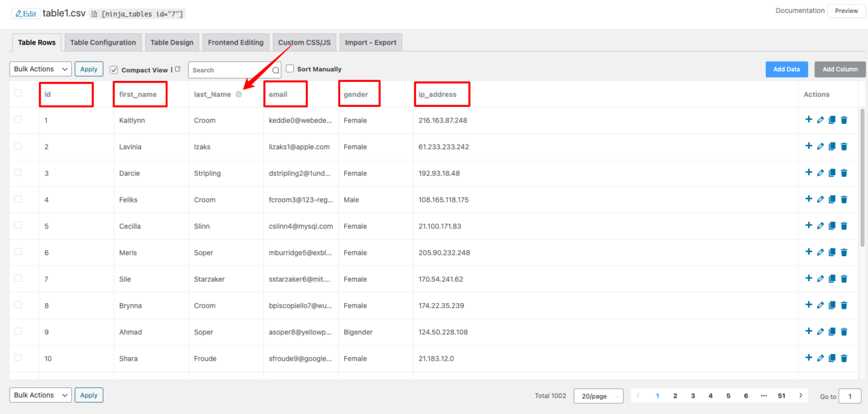Click the search magnifier icon
868x414 pixels.
pos(276,70)
